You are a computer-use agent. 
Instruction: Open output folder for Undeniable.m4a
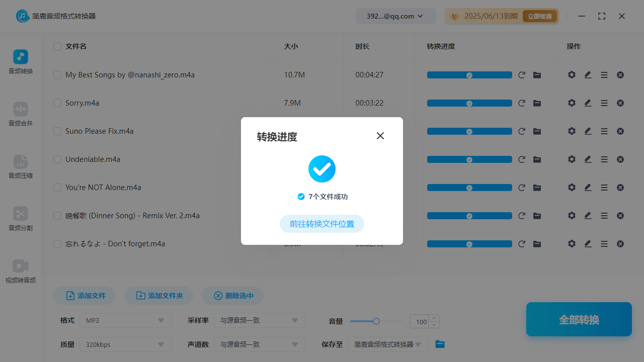537,159
